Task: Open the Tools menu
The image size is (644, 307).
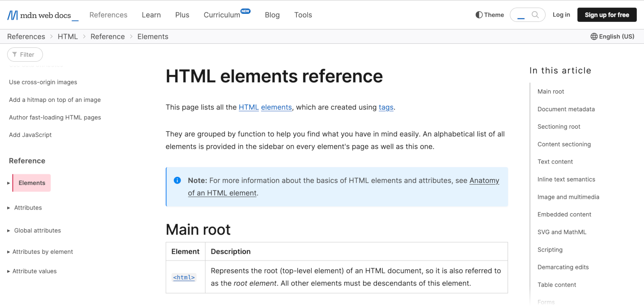Action: [303, 15]
